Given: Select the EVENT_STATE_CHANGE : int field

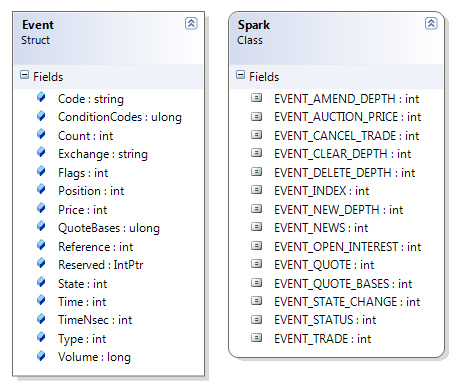Looking at the screenshot, I should point(347,302).
